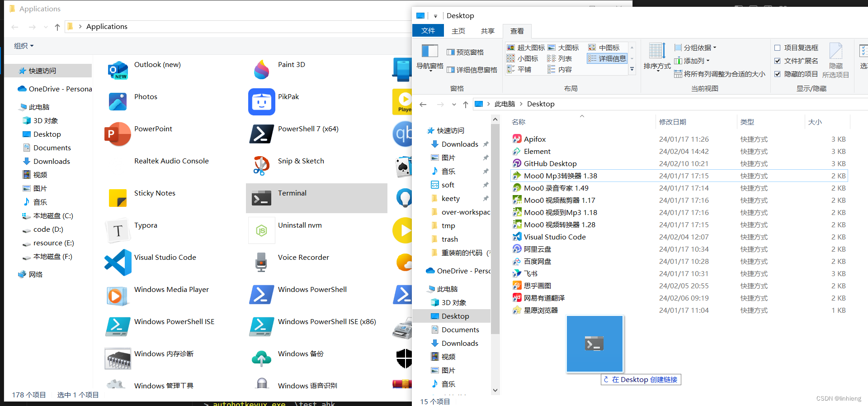Open the 分组依据 dropdown

(695, 48)
